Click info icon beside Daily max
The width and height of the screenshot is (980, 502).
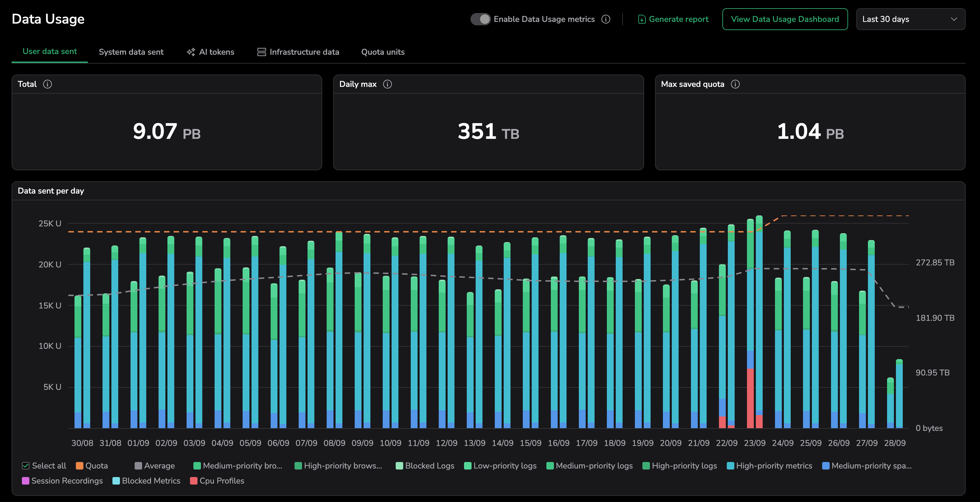coord(387,84)
